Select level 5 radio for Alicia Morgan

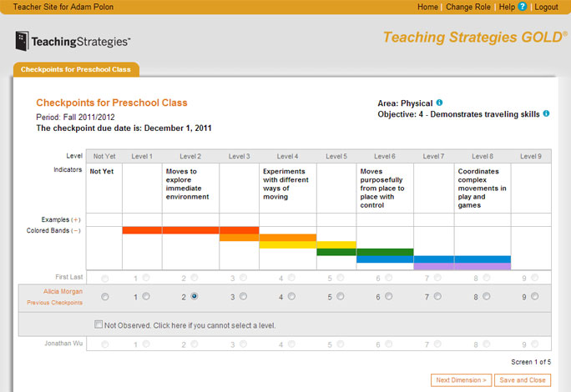[340, 296]
